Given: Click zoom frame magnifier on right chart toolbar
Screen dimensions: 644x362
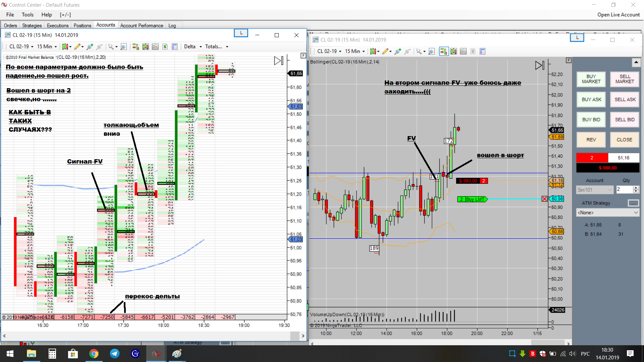Looking at the screenshot, I should tap(432, 51).
